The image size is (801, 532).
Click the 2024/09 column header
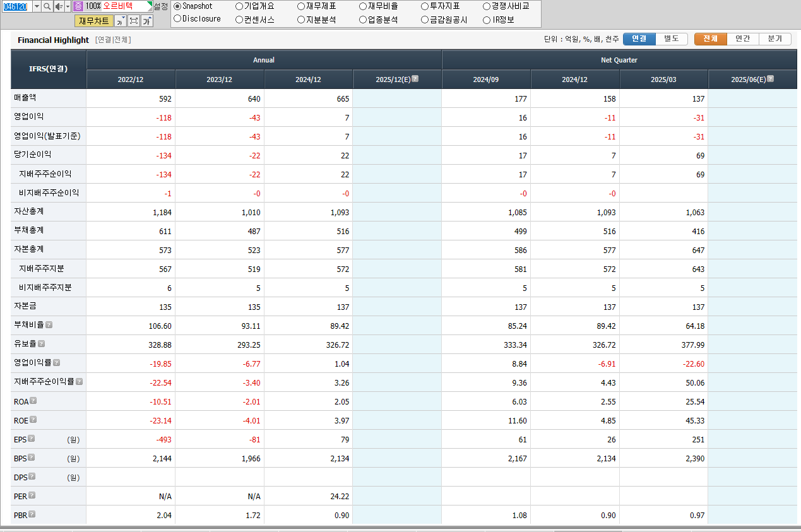point(486,80)
